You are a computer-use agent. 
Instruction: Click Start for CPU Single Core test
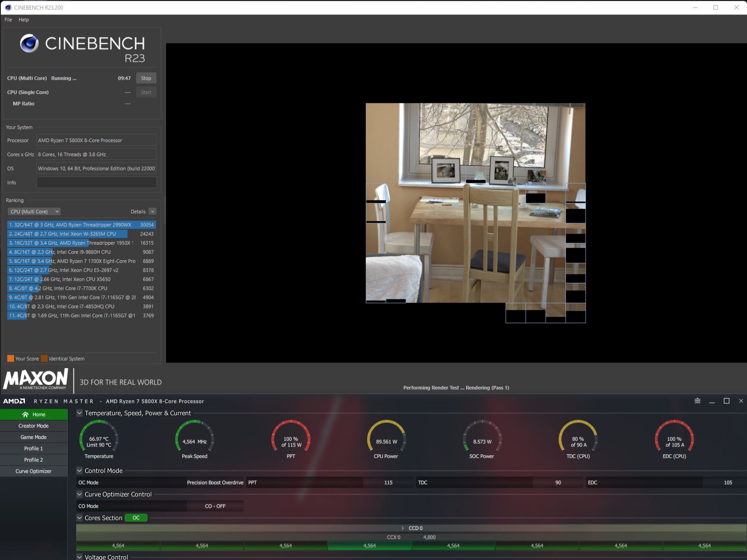pyautogui.click(x=146, y=92)
